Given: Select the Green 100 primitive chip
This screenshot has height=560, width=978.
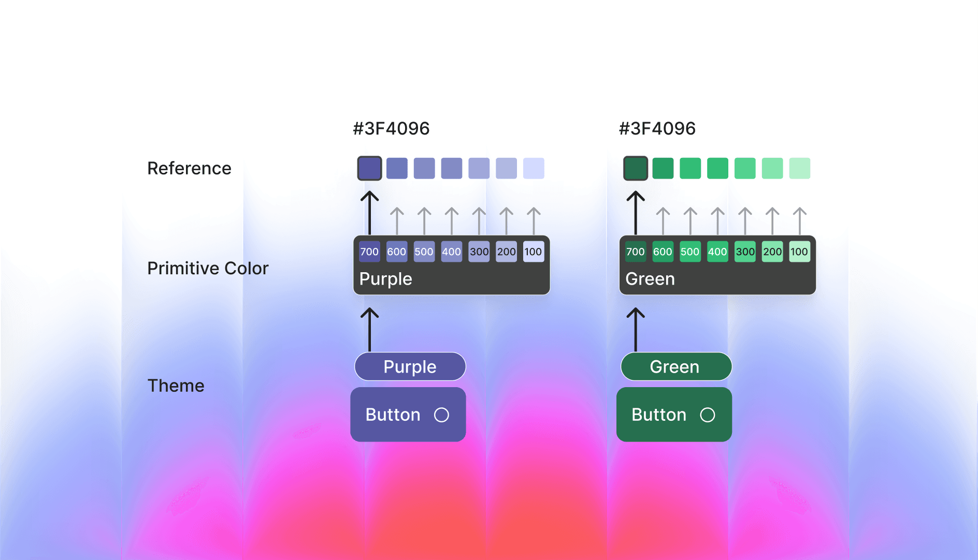Looking at the screenshot, I should 800,252.
